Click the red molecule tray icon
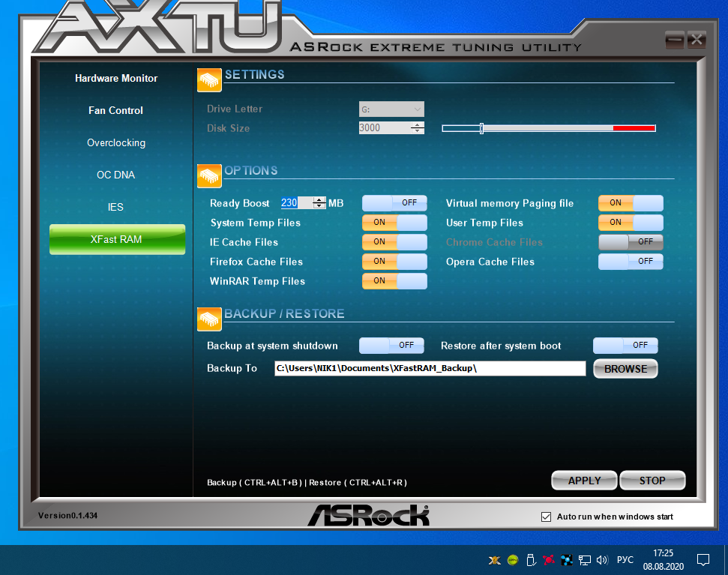This screenshot has width=728, height=575. tap(549, 560)
